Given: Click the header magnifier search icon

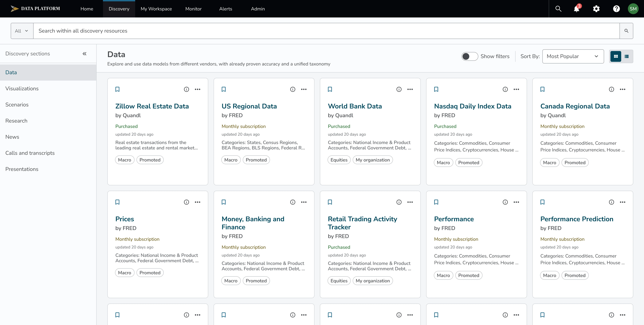Looking at the screenshot, I should click(x=558, y=9).
